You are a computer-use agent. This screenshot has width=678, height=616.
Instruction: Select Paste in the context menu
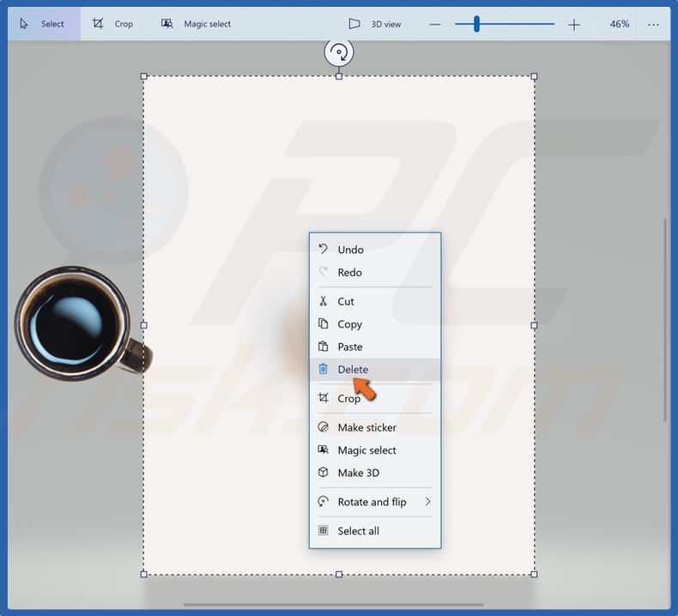tap(375, 347)
